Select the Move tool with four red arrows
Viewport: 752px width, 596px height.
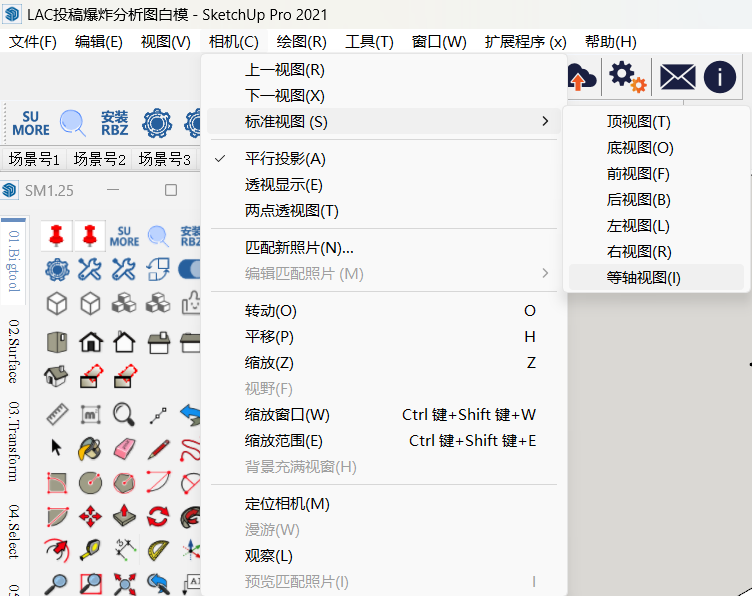90,517
